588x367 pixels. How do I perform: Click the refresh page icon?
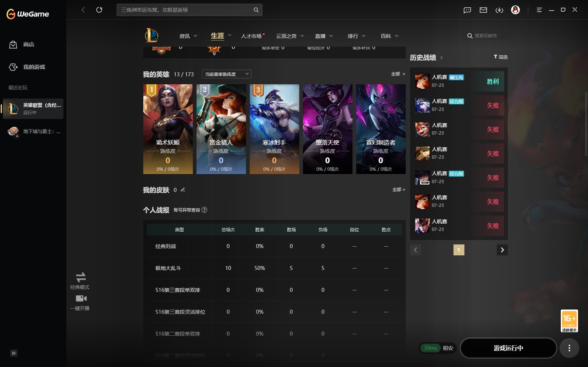pos(99,10)
